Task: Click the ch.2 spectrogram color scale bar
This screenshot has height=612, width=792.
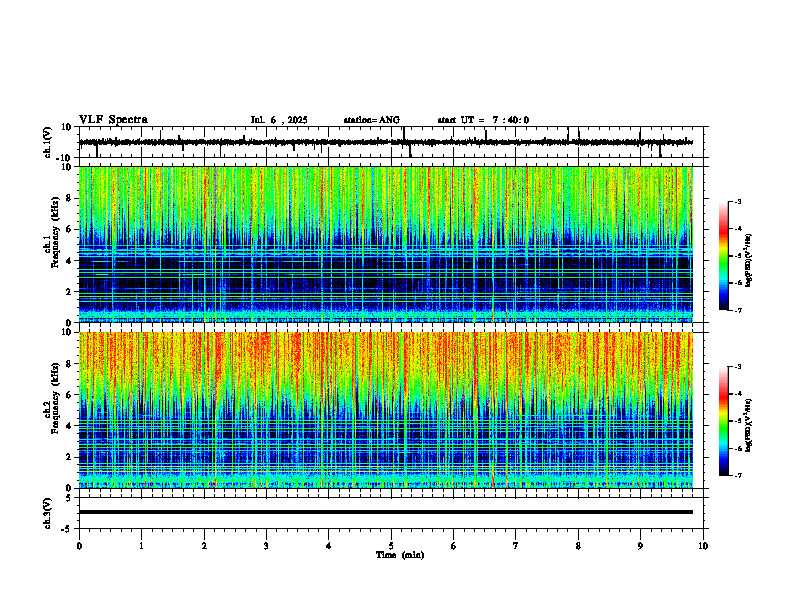Action: pyautogui.click(x=723, y=421)
